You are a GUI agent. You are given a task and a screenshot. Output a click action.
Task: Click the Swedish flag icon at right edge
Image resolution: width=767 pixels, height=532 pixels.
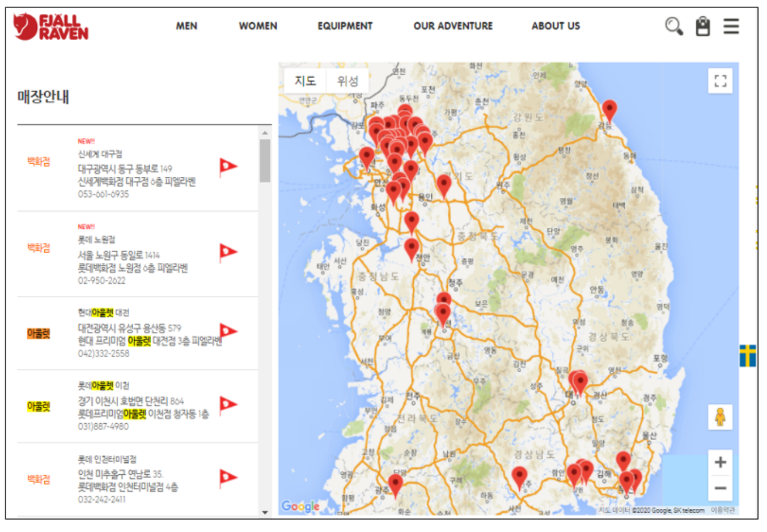pyautogui.click(x=748, y=356)
